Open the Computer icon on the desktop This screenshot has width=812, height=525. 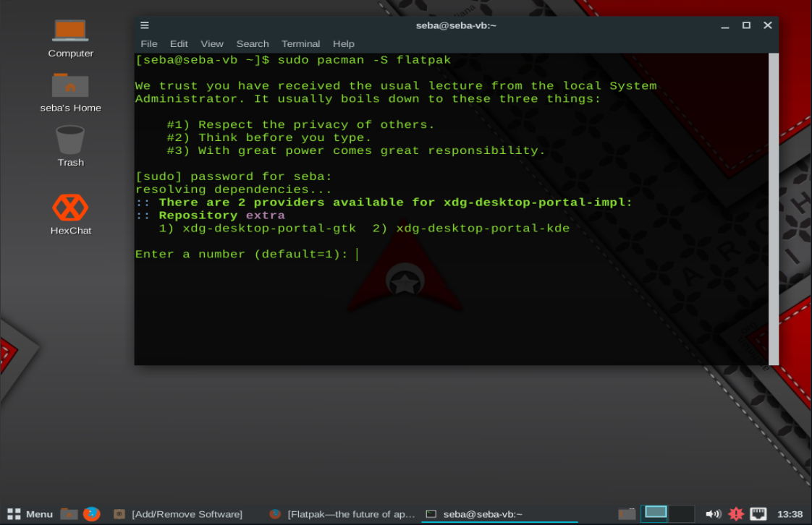pos(70,33)
